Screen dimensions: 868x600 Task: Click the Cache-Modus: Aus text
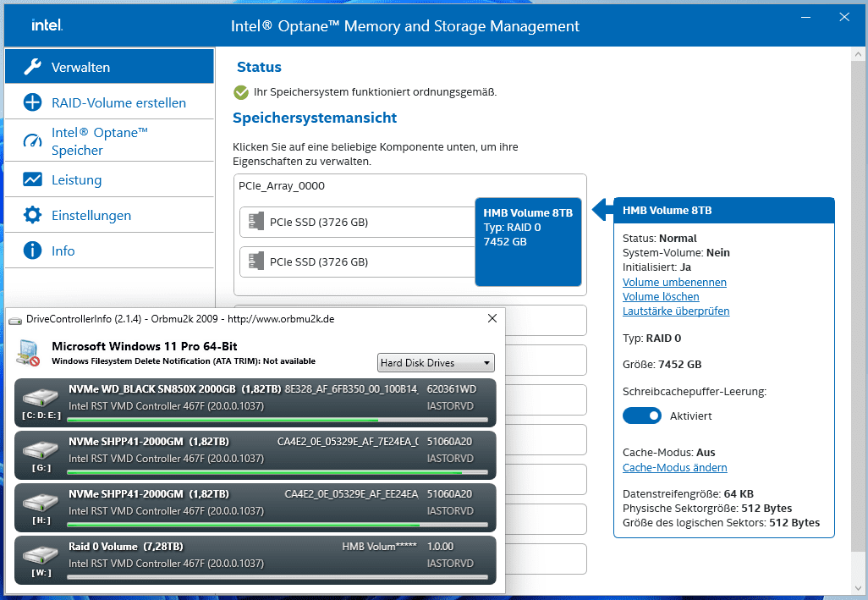pos(668,453)
